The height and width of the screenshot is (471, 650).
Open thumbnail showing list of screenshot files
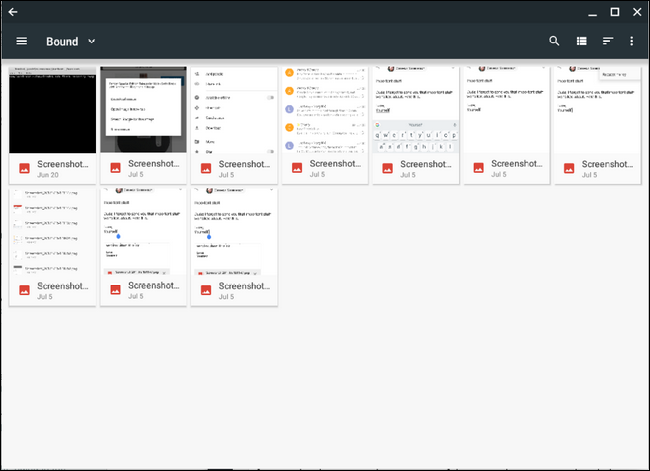[x=53, y=232]
